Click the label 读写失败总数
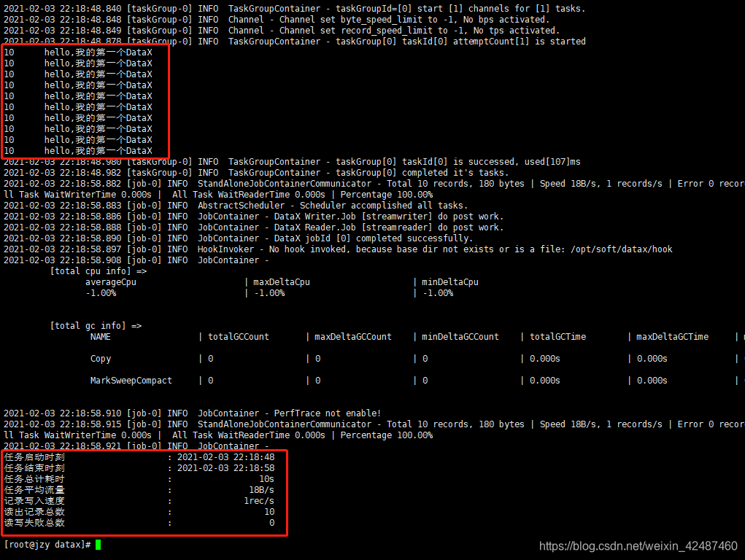Image resolution: width=745 pixels, height=560 pixels. [34, 523]
